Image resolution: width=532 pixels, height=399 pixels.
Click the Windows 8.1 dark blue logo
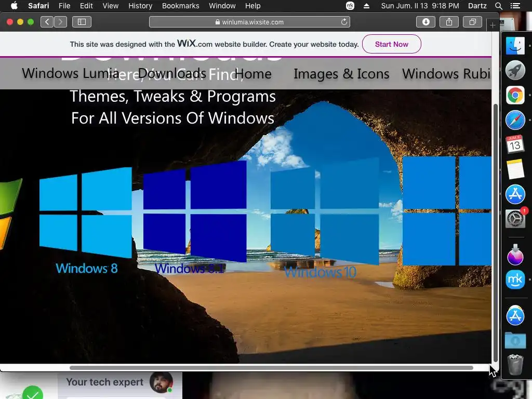coord(195,211)
